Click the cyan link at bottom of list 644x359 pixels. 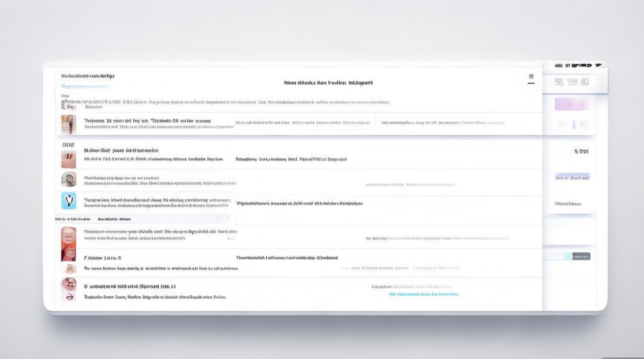pyautogui.click(x=424, y=294)
